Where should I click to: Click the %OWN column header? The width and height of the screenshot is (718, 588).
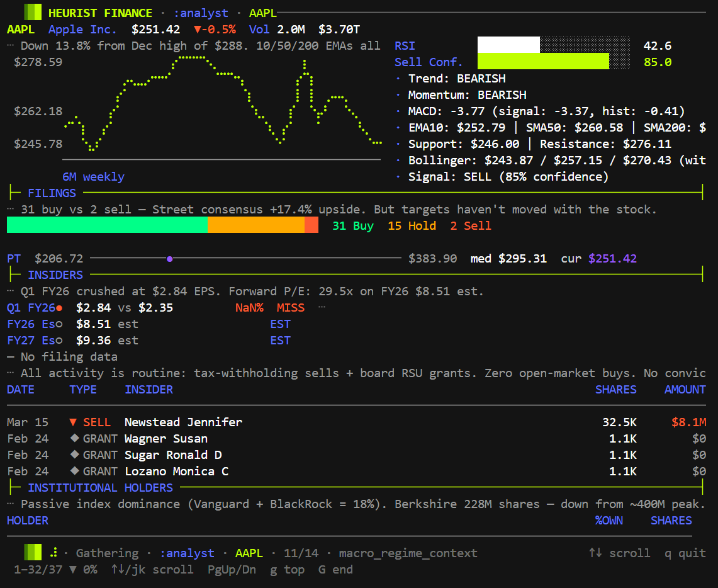[609, 521]
